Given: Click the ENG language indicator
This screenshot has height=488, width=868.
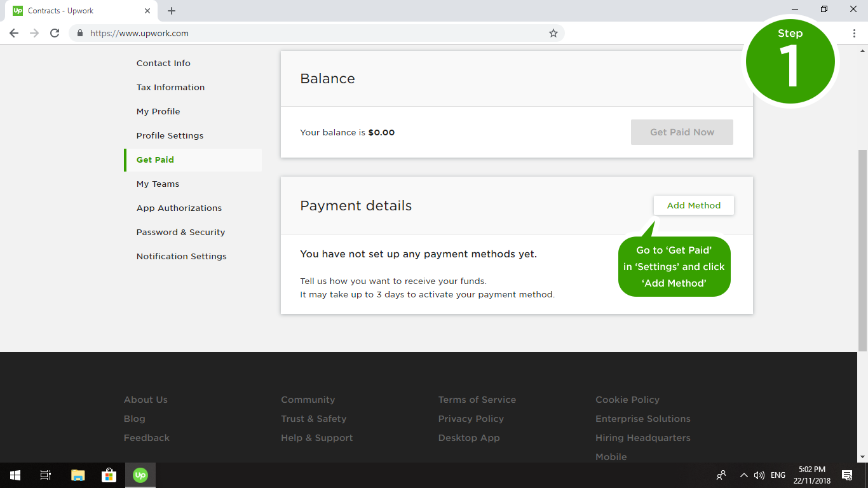Looking at the screenshot, I should pos(778,475).
